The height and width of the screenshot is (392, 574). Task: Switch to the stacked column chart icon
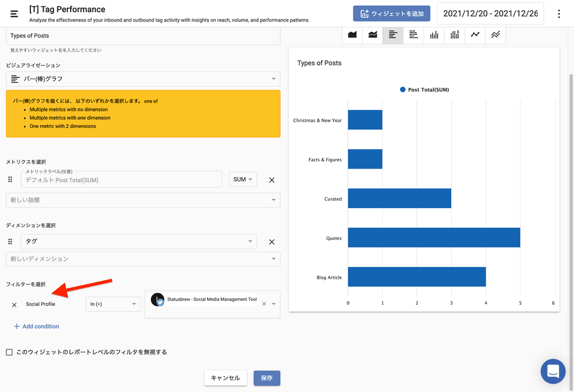[x=455, y=35]
